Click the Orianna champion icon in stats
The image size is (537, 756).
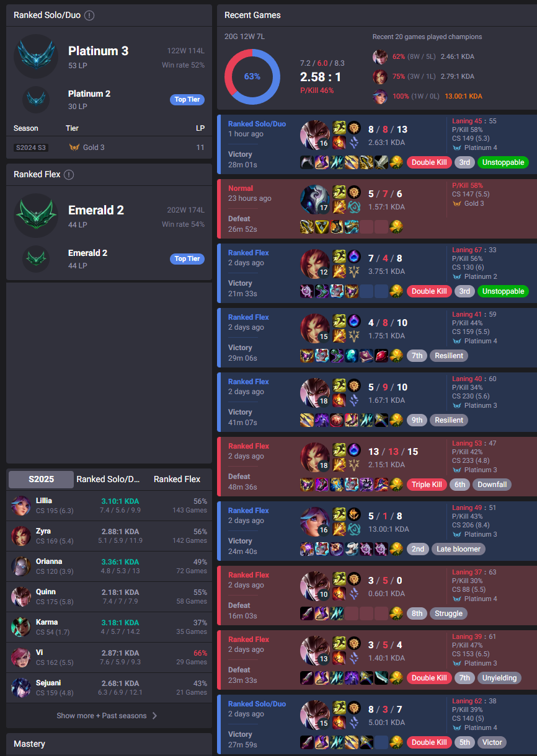21,566
